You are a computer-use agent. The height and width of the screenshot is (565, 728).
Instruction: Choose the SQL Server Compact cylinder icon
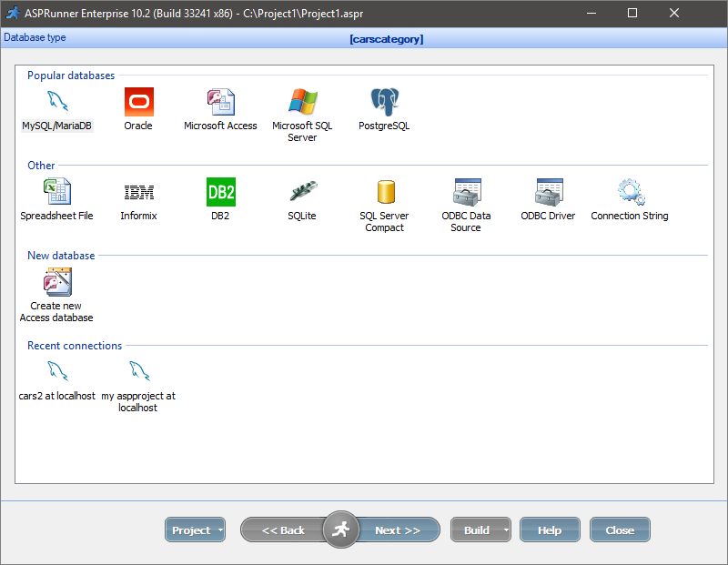(x=386, y=192)
